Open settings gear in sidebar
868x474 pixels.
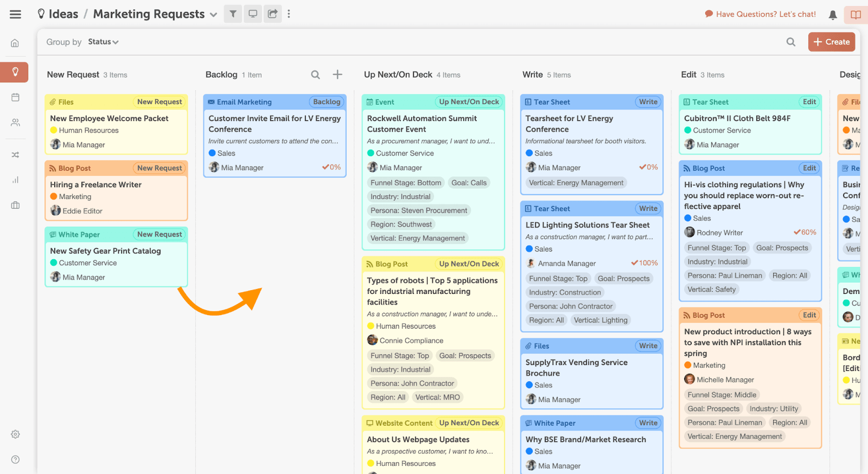[15, 434]
